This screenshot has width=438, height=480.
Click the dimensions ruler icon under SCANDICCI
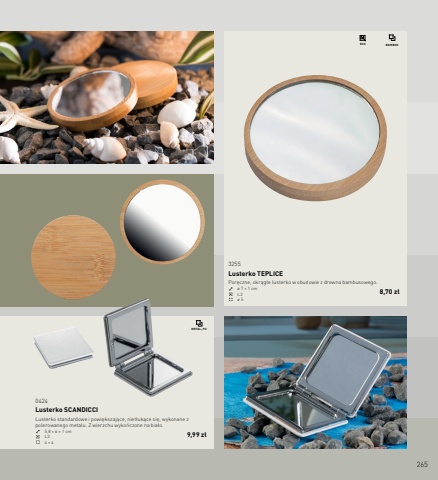[38, 431]
